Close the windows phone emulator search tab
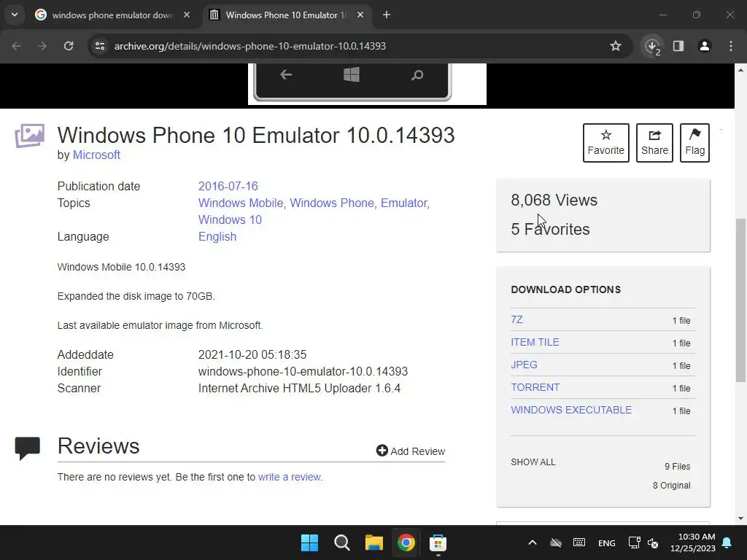The width and height of the screenshot is (747, 560). click(187, 15)
